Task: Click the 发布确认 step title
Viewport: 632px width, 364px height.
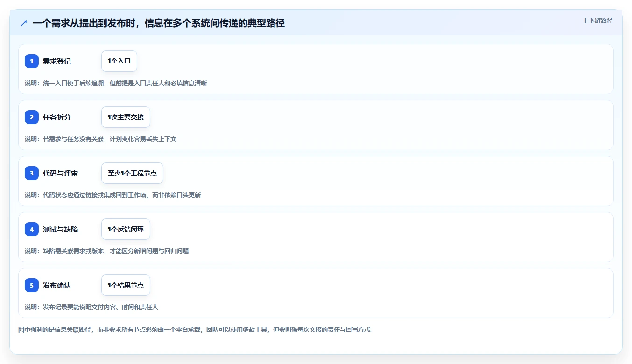Action: 57,285
